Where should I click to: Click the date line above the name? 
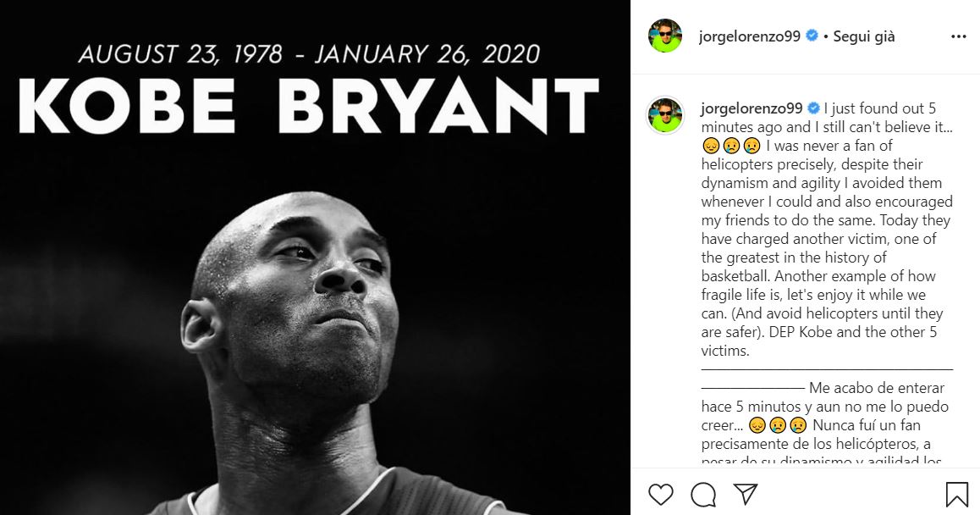click(310, 54)
